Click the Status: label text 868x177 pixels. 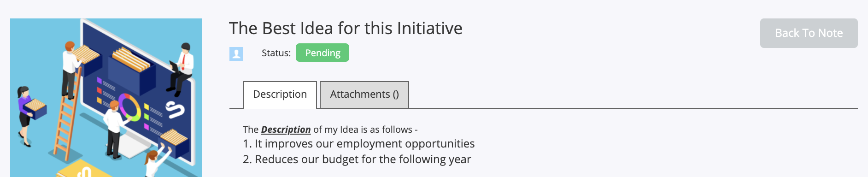276,53
